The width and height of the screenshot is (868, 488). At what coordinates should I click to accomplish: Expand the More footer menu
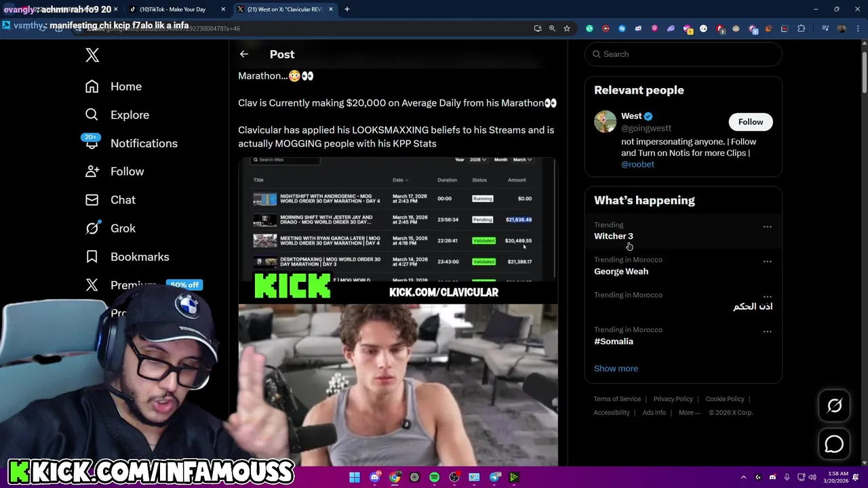pyautogui.click(x=689, y=413)
